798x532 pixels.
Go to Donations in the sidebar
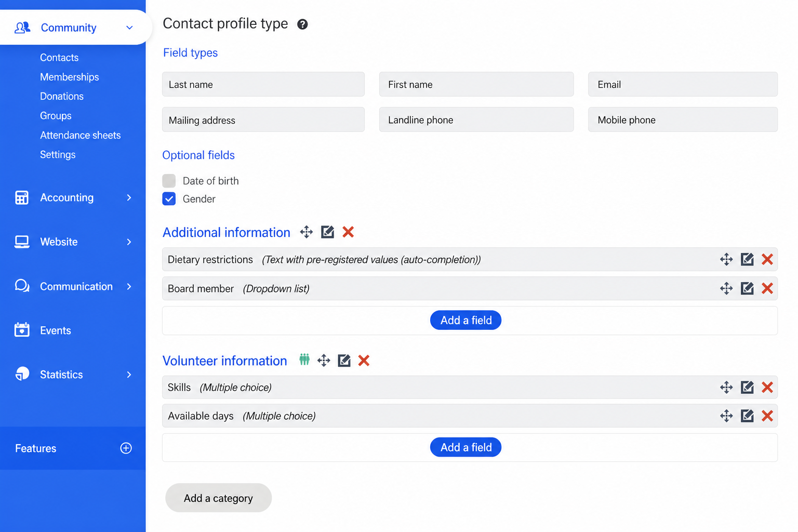62,96
